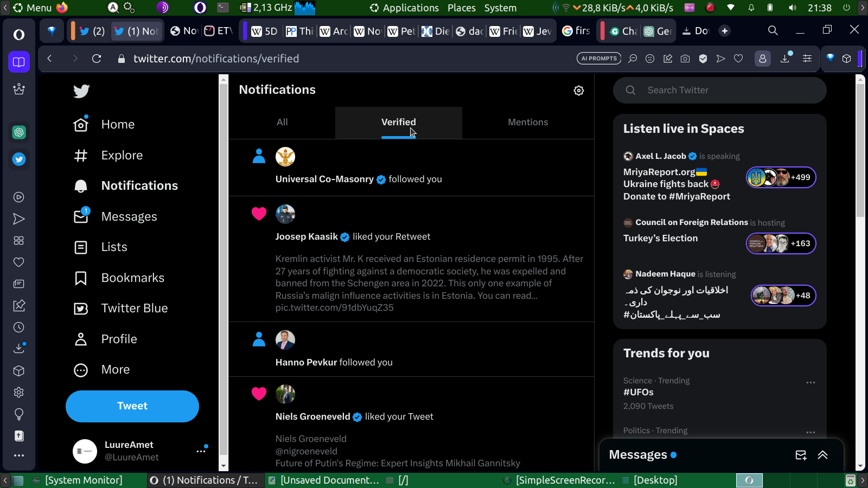The width and height of the screenshot is (868, 488).
Task: Click in the Search Twitter field
Action: tap(727, 91)
